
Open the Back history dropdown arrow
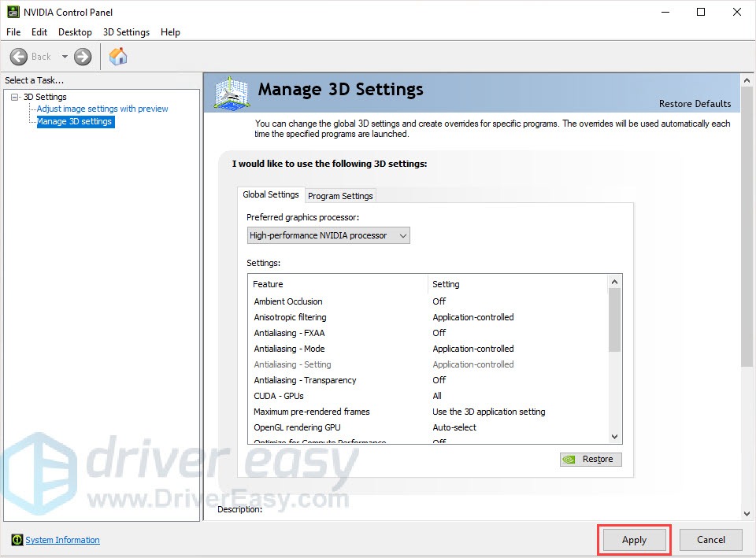point(65,57)
